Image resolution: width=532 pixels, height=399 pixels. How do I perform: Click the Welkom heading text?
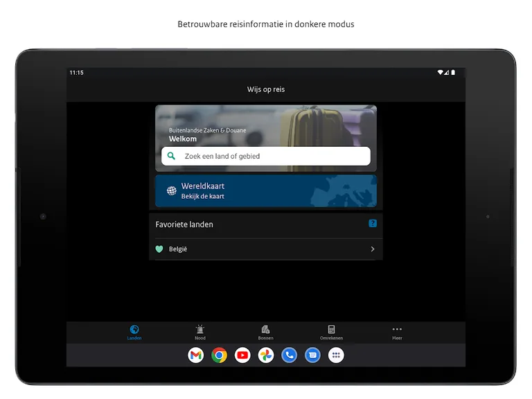[x=183, y=139]
